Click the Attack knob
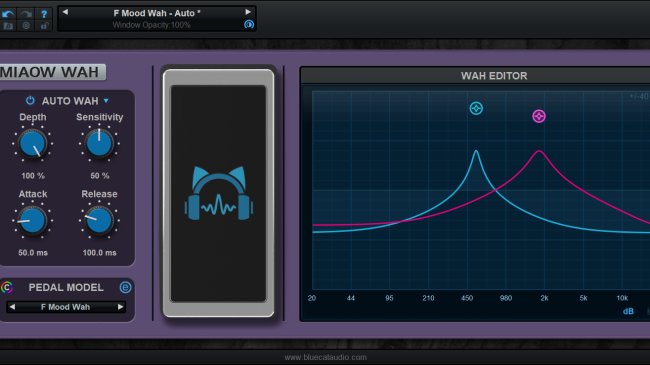The width and height of the screenshot is (650, 365). click(33, 220)
